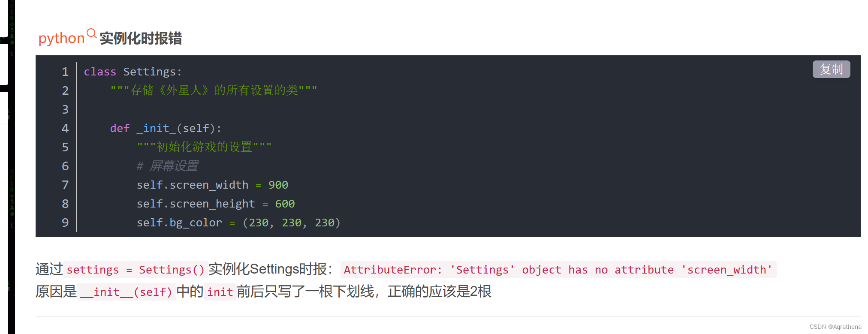Select the inline code __init__(self)
868x334 pixels.
(x=127, y=292)
